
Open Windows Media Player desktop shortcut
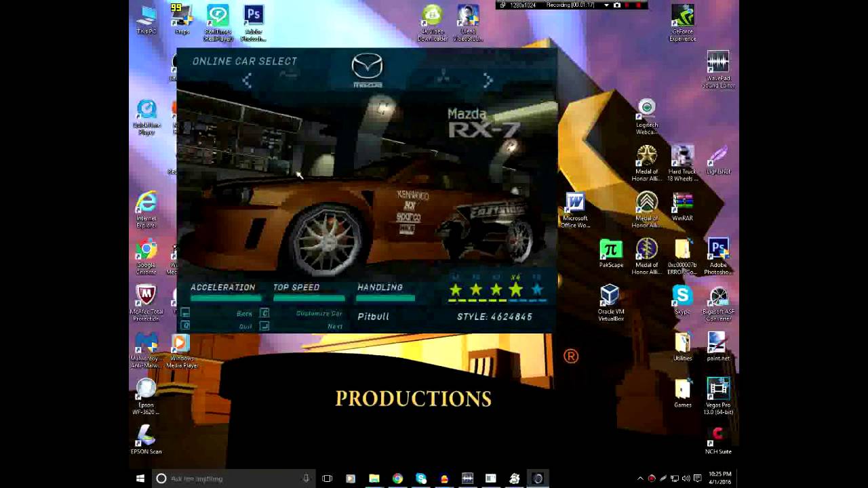pos(182,350)
